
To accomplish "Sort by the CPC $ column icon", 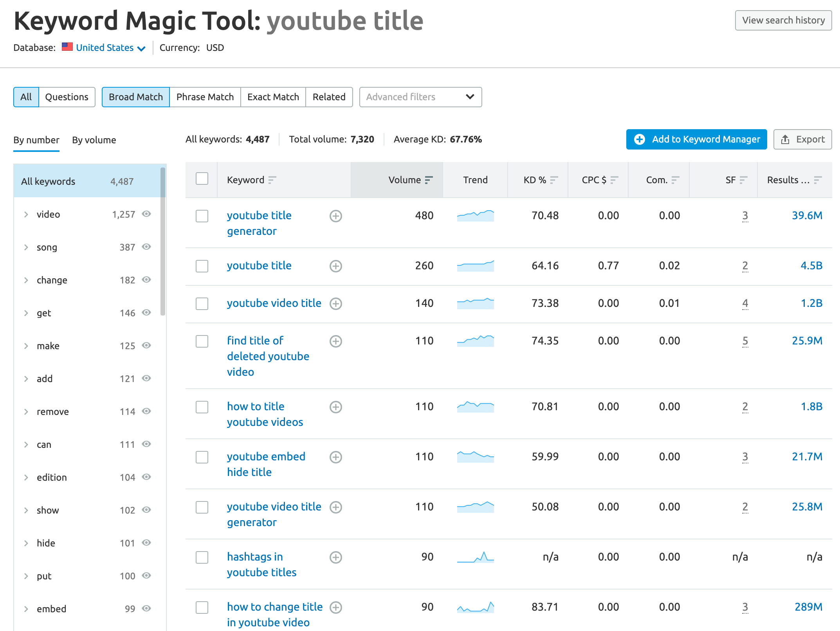I will (x=614, y=180).
